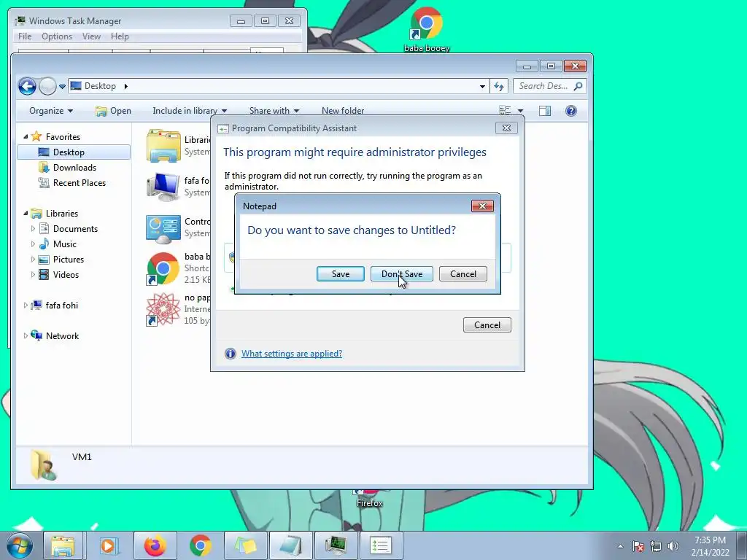Expand the Pictures library
Image resolution: width=747 pixels, height=560 pixels.
[x=33, y=260]
